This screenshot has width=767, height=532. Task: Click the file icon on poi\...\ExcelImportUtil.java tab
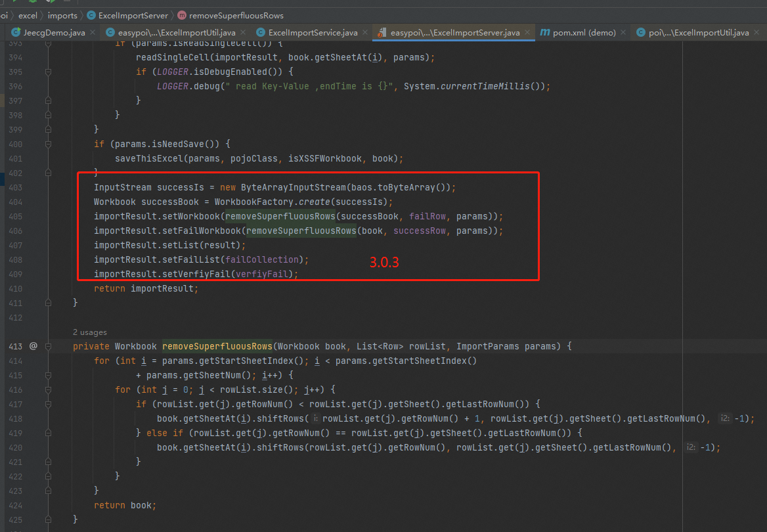pos(641,32)
